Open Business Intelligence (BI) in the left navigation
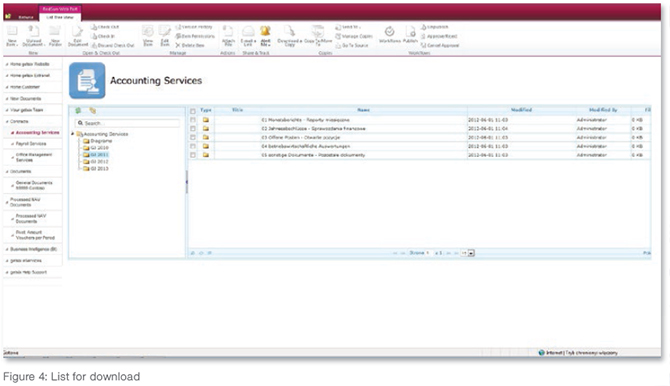 pyautogui.click(x=33, y=249)
